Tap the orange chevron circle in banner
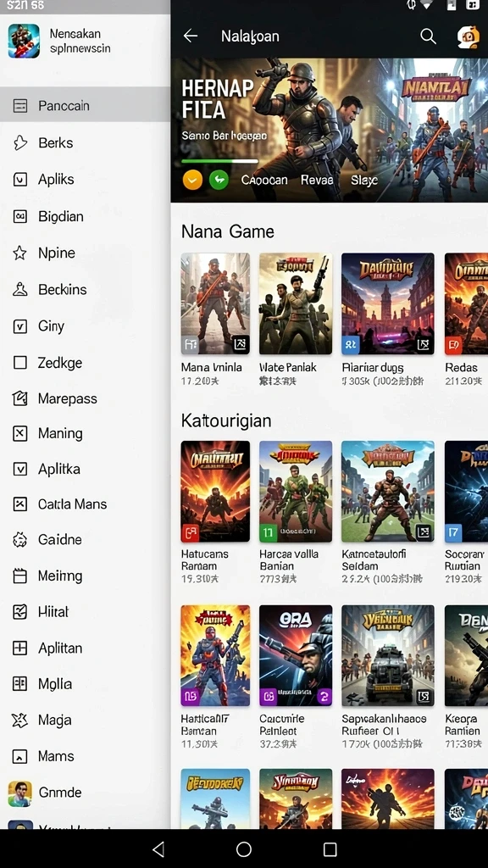Image resolution: width=488 pixels, height=868 pixels. pyautogui.click(x=192, y=180)
